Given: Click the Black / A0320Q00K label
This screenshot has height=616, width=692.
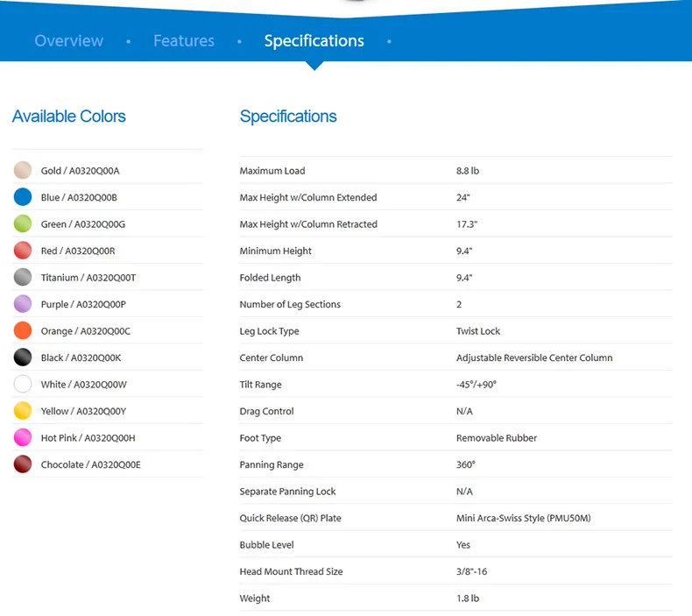Looking at the screenshot, I should [81, 358].
